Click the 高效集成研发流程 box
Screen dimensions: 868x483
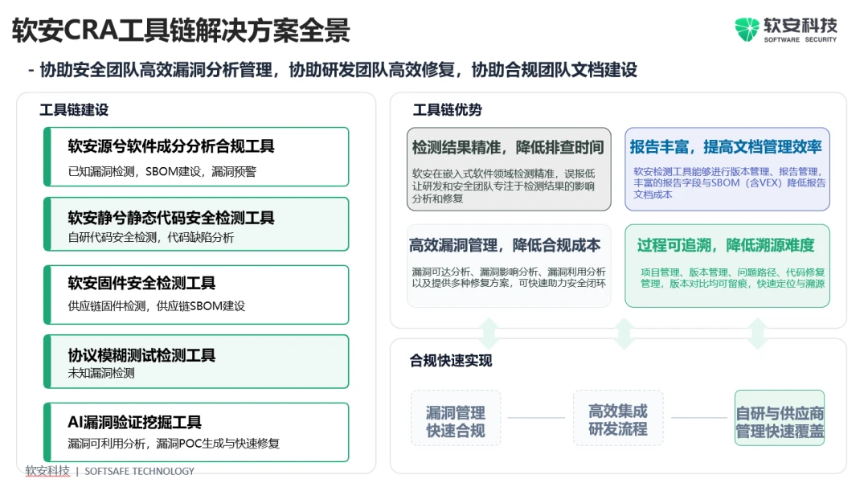[618, 418]
